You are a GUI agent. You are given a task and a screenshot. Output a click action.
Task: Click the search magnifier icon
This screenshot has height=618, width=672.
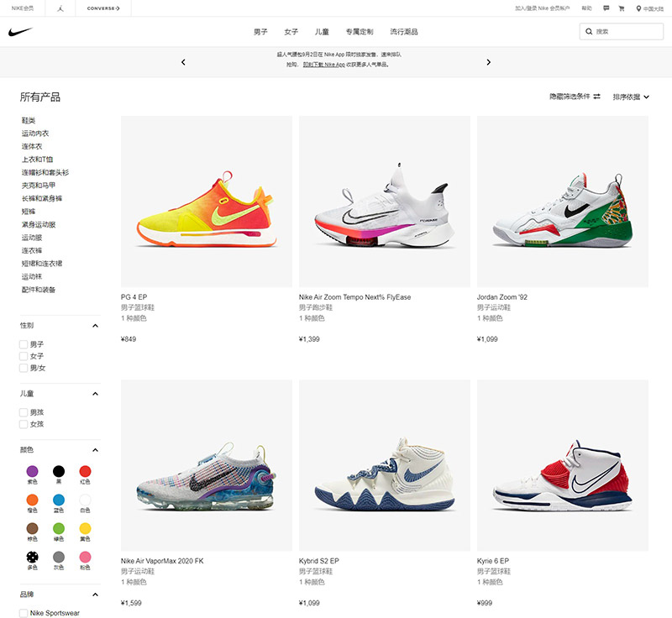point(589,31)
